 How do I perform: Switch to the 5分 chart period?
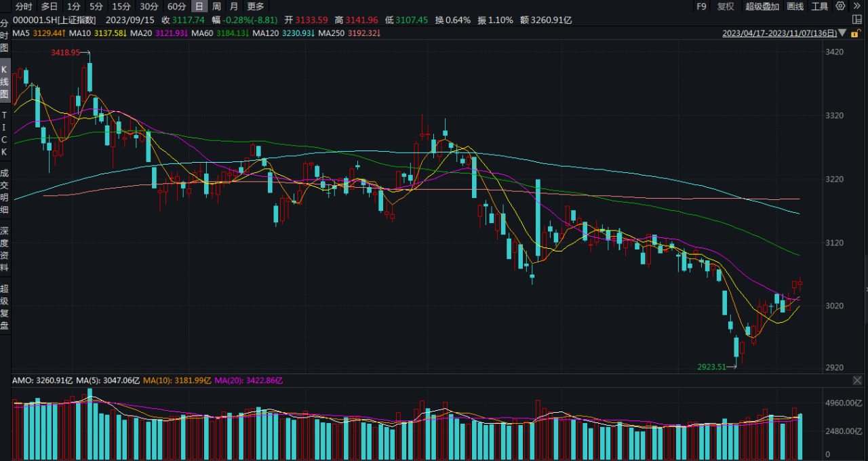(96, 6)
